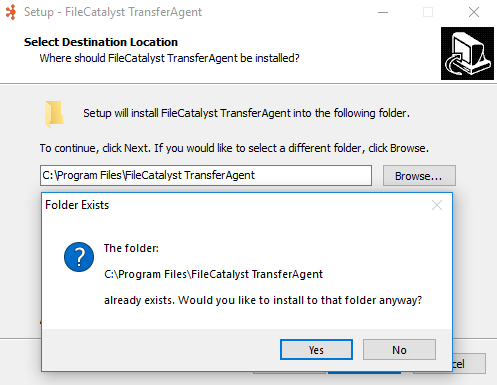
Task: Click the destination folder path field
Action: coord(206,175)
